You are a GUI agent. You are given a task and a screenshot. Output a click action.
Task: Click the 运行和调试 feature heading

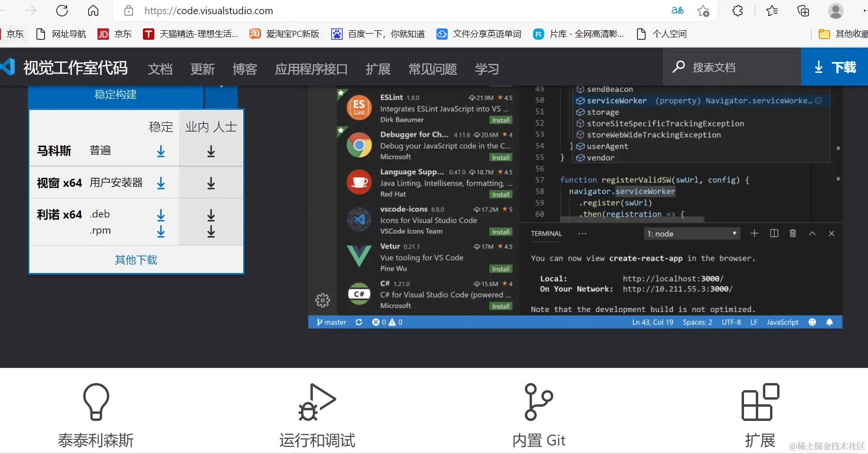(x=317, y=440)
